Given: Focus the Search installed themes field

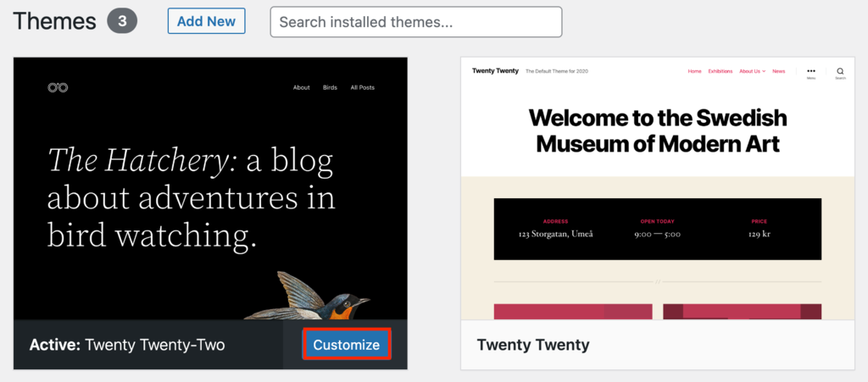Looking at the screenshot, I should coord(416,22).
